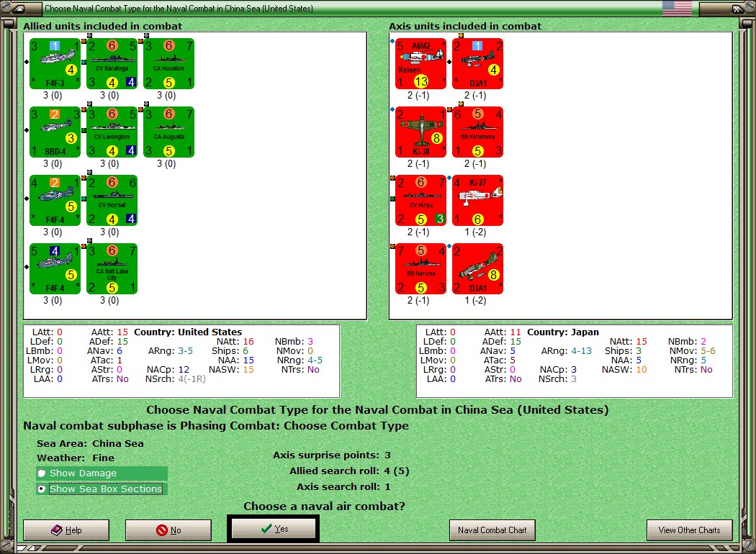
Task: Select the CV Hiryu carrier counter
Action: 421,201
